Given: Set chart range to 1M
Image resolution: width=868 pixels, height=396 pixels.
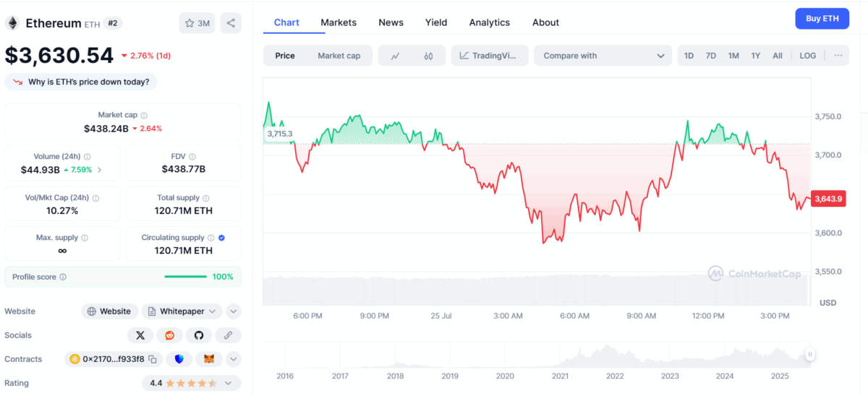Looking at the screenshot, I should [733, 56].
